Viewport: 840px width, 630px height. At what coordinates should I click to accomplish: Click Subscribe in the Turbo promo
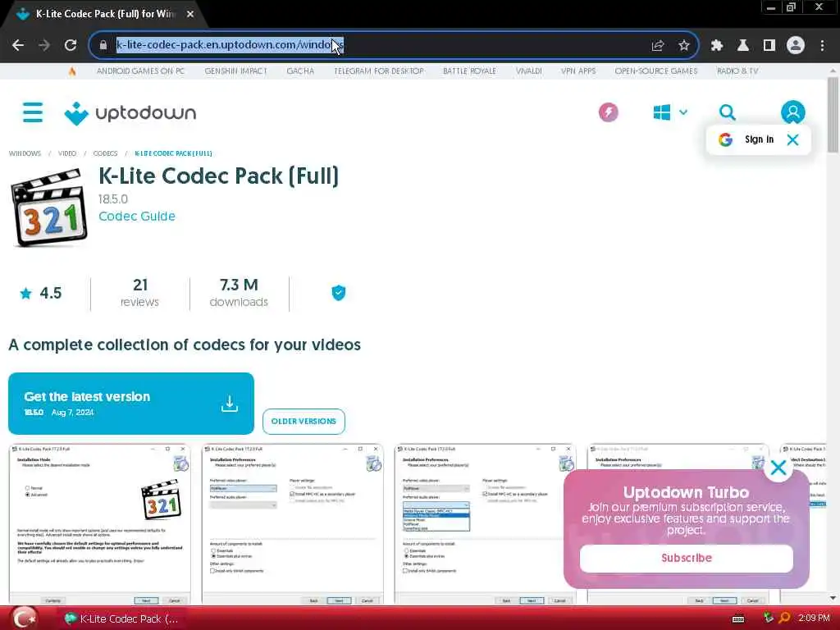pyautogui.click(x=687, y=558)
